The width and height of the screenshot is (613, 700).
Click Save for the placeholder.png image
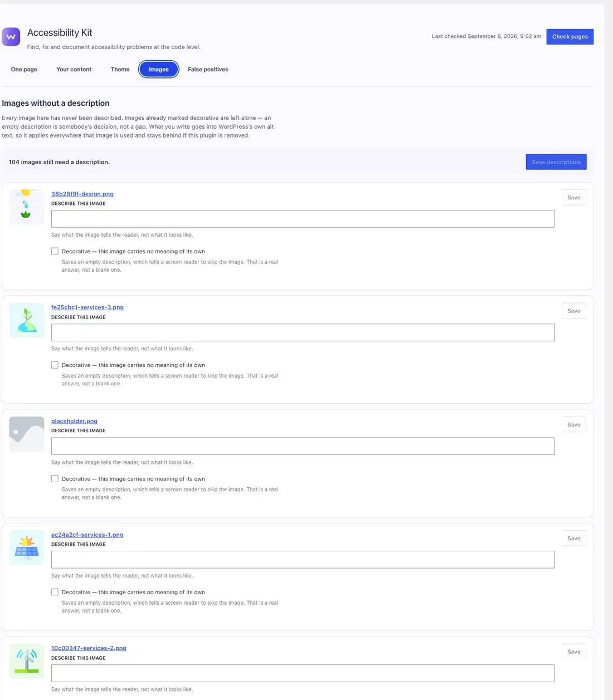pos(573,424)
